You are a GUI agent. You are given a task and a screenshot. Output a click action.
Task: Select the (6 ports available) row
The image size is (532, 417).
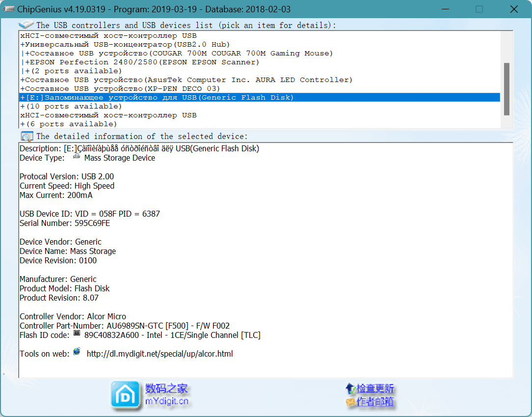(260, 124)
